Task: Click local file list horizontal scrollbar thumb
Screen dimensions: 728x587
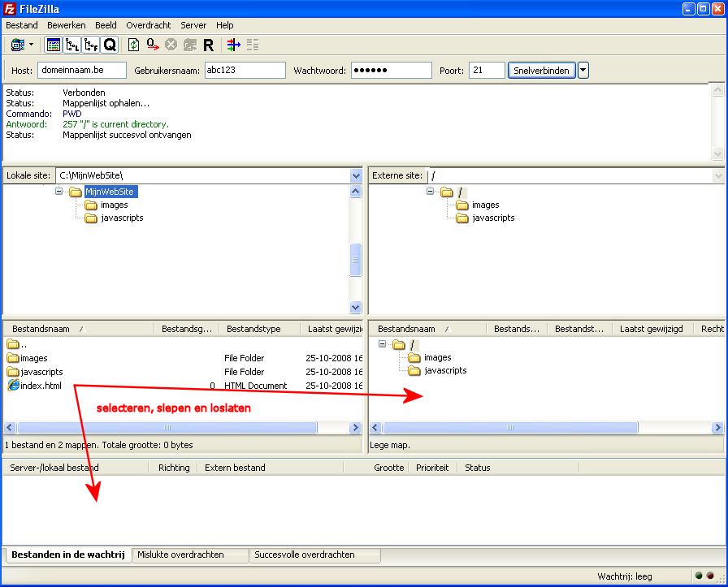Action: click(x=167, y=427)
